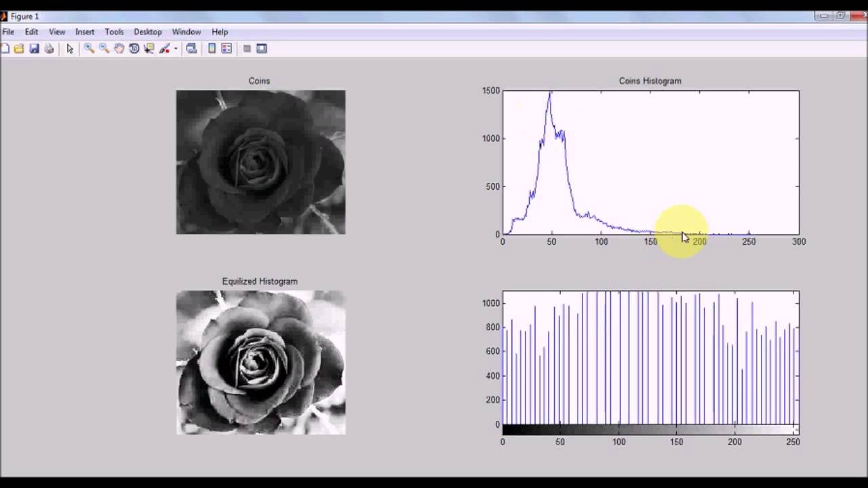Click the Open File folder icon
The height and width of the screenshot is (488, 868).
tap(19, 49)
